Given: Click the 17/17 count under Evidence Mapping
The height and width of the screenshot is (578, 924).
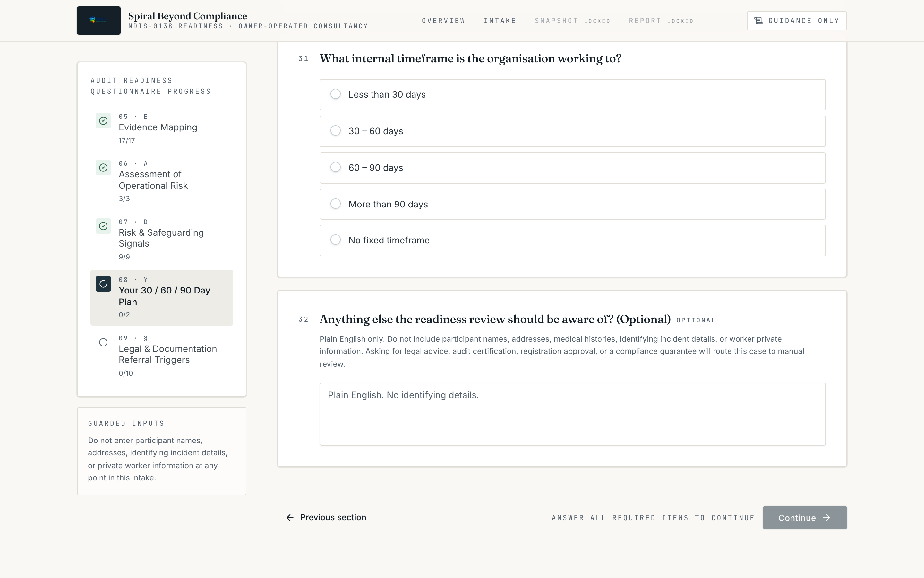Looking at the screenshot, I should 127,141.
